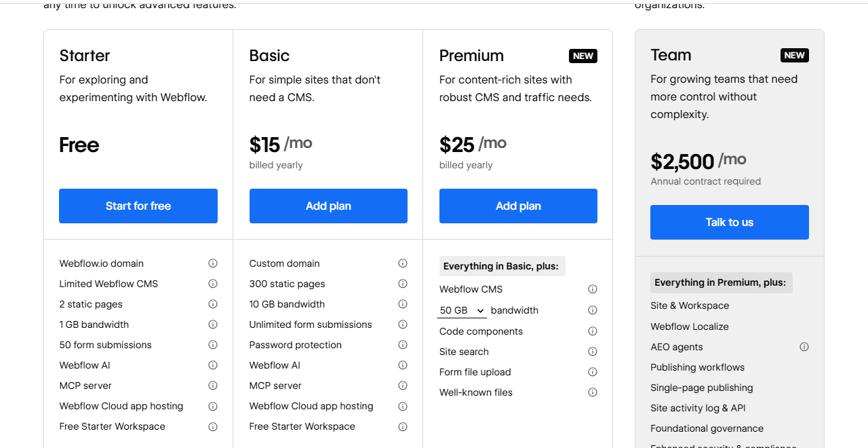
Task: Click info icon for Starter MCP server
Action: click(x=213, y=386)
